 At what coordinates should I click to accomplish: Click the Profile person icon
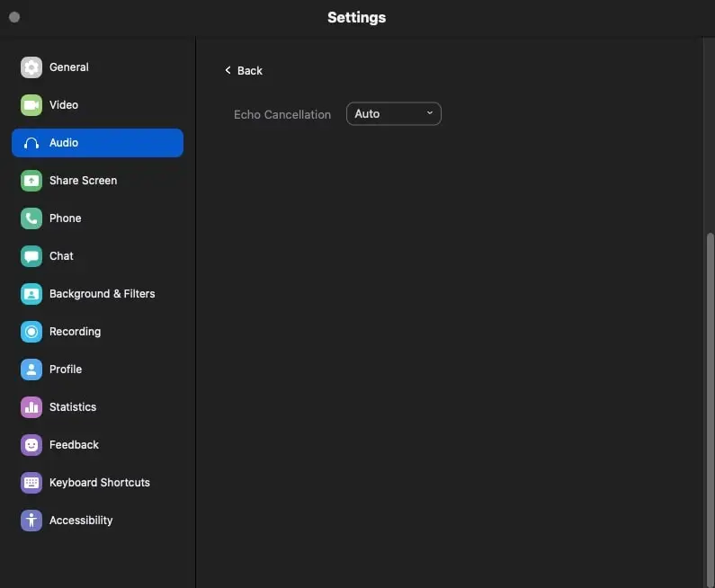(x=31, y=370)
